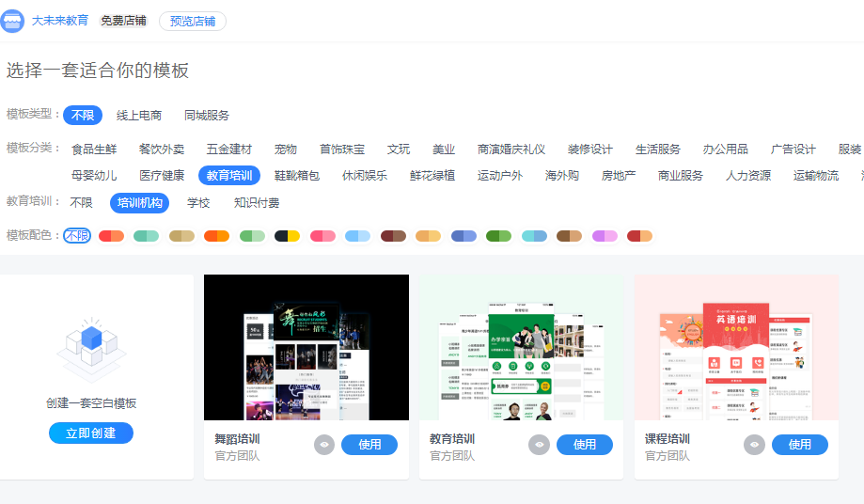Open 大未来教育 store name link
Image resolution: width=864 pixels, height=504 pixels.
(x=60, y=21)
